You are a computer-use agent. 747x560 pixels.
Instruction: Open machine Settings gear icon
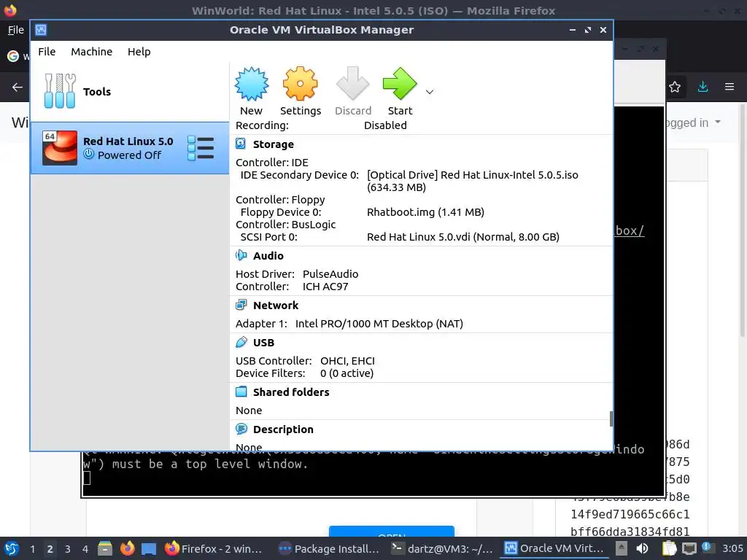[x=300, y=85]
